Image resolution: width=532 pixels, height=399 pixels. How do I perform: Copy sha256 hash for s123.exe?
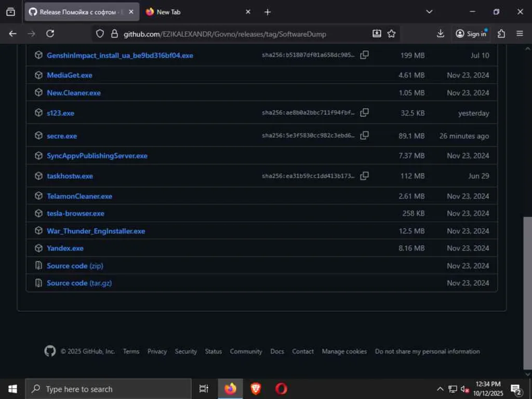coord(364,112)
